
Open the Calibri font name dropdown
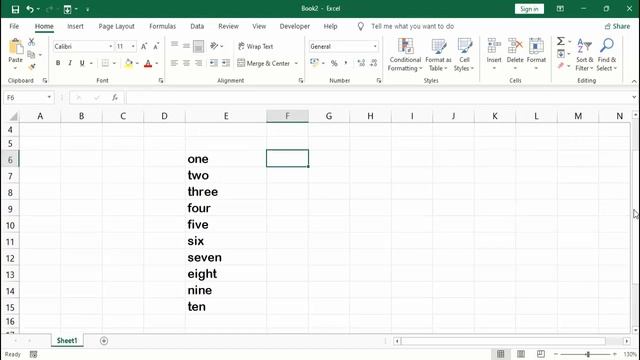click(x=111, y=47)
